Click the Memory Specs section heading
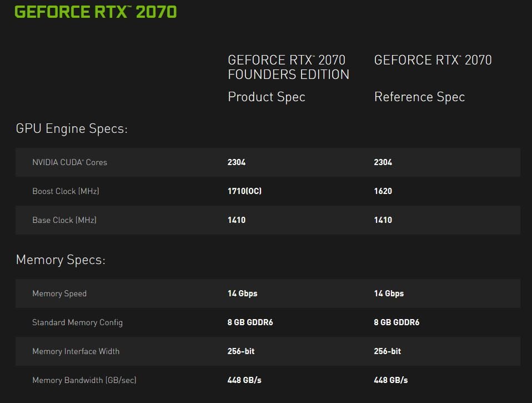This screenshot has height=403, width=532. pos(61,260)
